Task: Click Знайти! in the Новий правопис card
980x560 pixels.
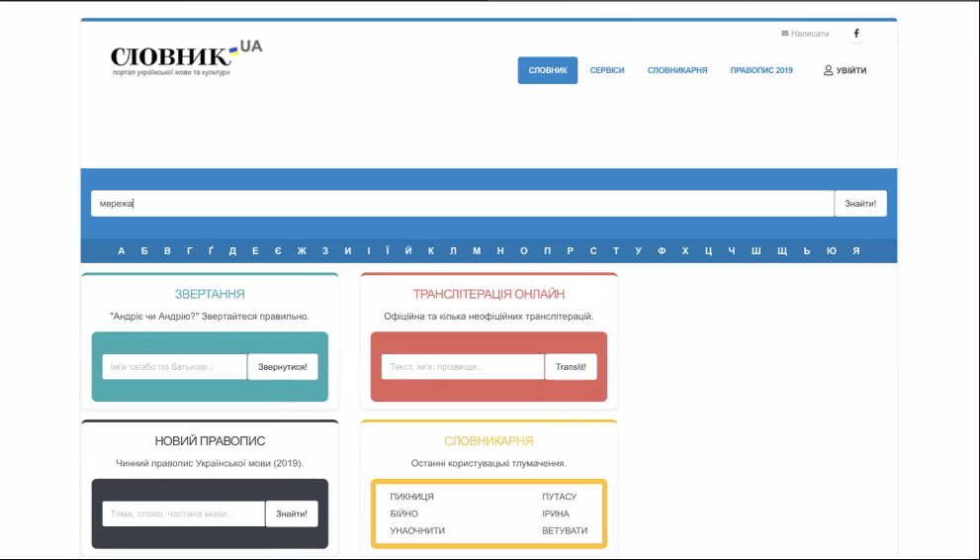Action: point(292,513)
